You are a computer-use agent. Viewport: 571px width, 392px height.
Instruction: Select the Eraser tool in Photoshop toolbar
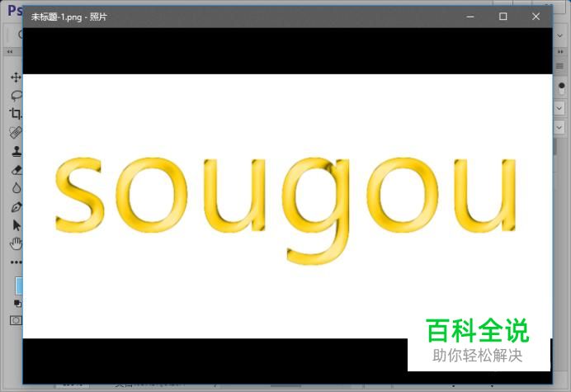click(17, 170)
